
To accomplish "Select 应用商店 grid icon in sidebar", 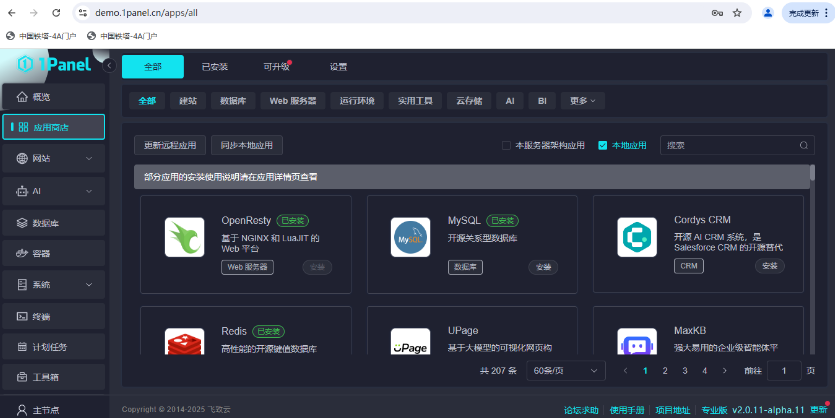I will coord(23,127).
